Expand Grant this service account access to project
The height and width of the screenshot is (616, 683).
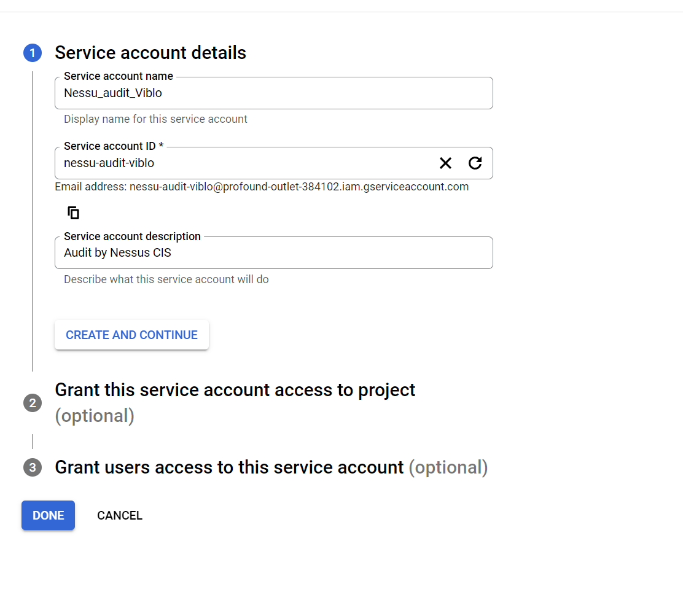tap(235, 391)
